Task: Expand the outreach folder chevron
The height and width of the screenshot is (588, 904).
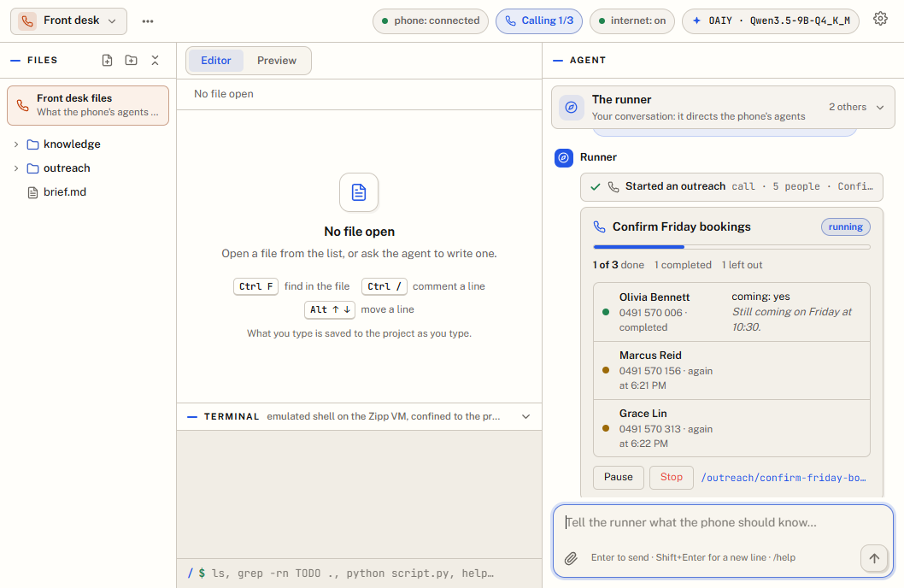Action: 16,168
